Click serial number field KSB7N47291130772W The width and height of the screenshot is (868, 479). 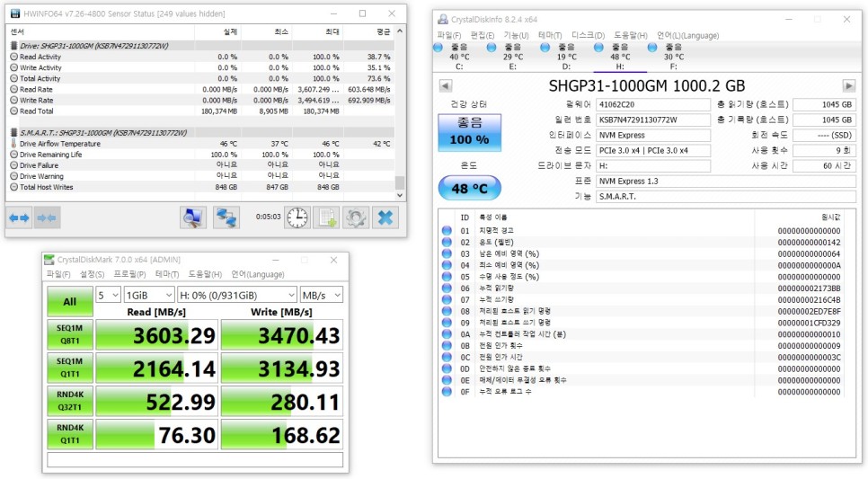652,120
